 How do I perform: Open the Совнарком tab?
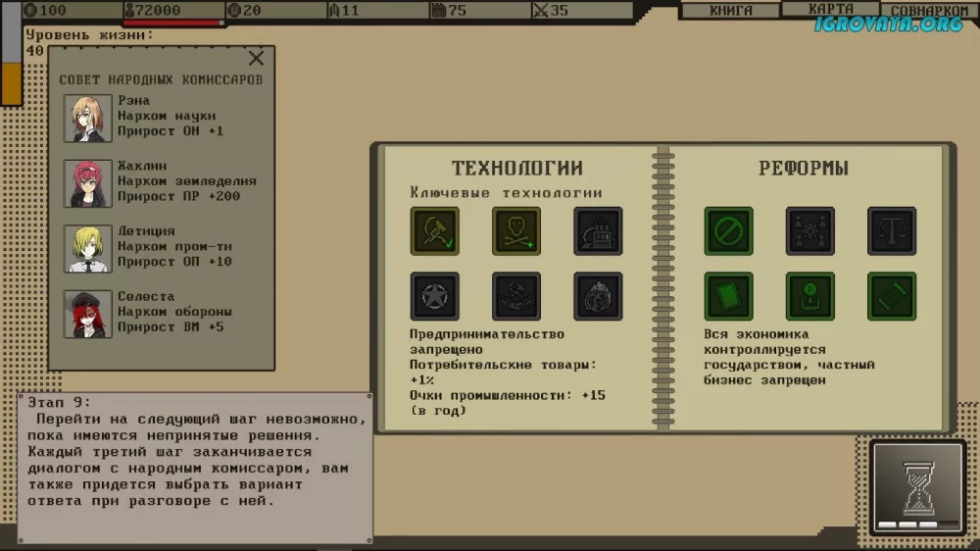(x=929, y=12)
